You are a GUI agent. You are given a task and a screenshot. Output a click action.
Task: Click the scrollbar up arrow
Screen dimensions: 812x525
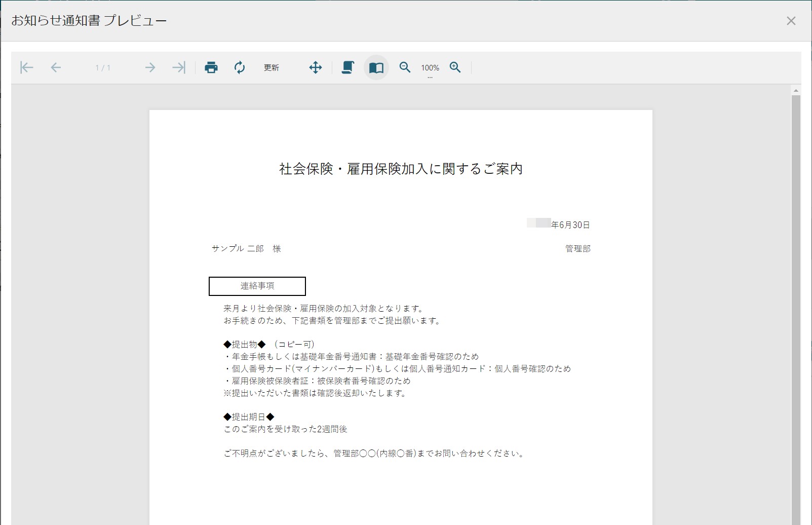pyautogui.click(x=796, y=90)
